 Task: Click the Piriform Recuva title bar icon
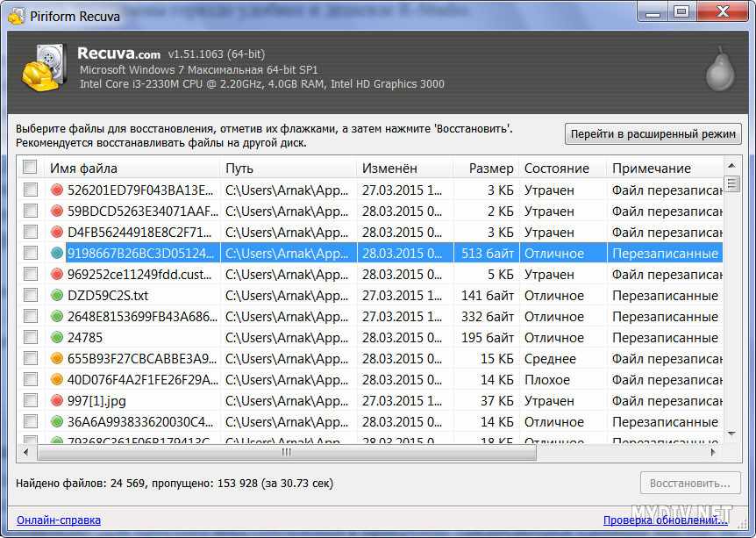click(17, 17)
